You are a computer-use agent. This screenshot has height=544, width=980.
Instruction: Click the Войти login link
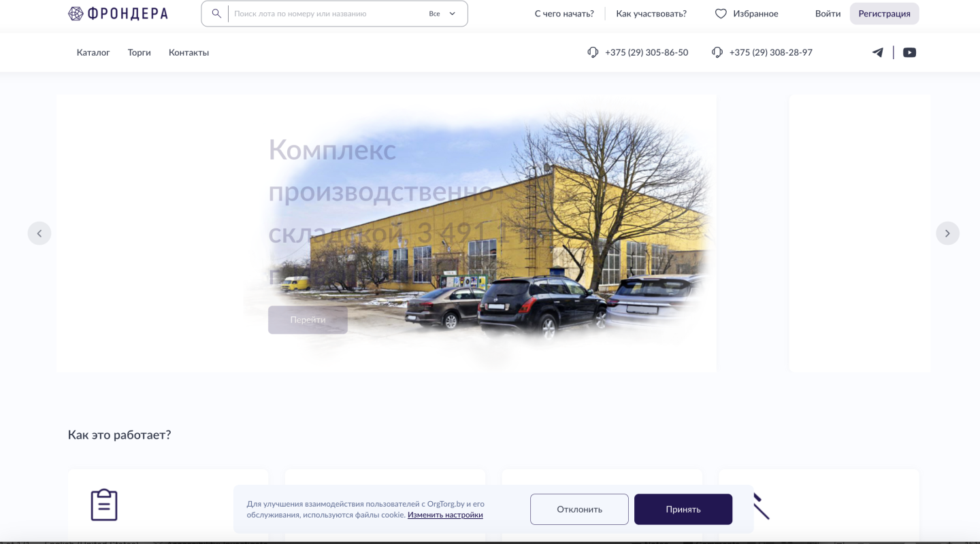pos(828,14)
